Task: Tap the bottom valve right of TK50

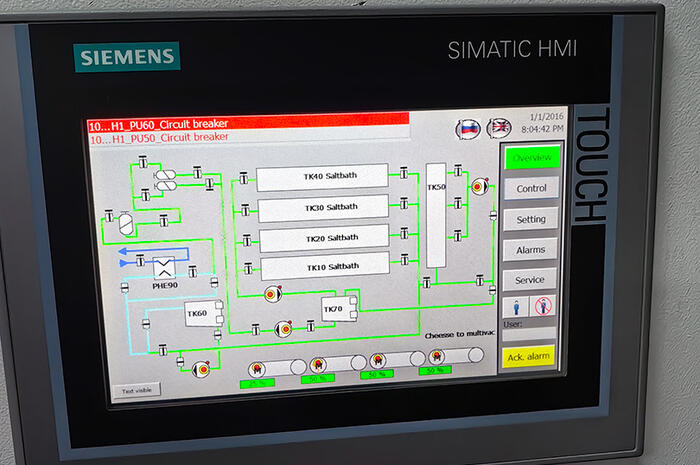Action: [458, 235]
